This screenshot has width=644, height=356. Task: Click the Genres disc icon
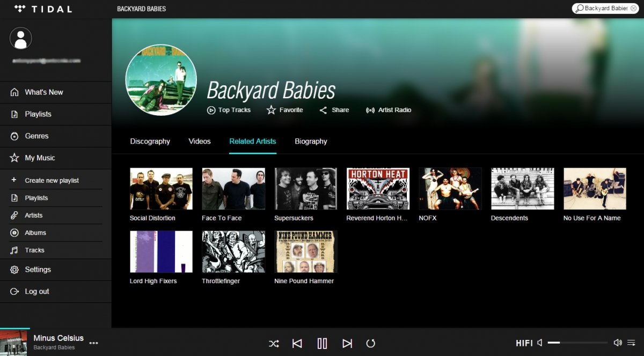(14, 136)
